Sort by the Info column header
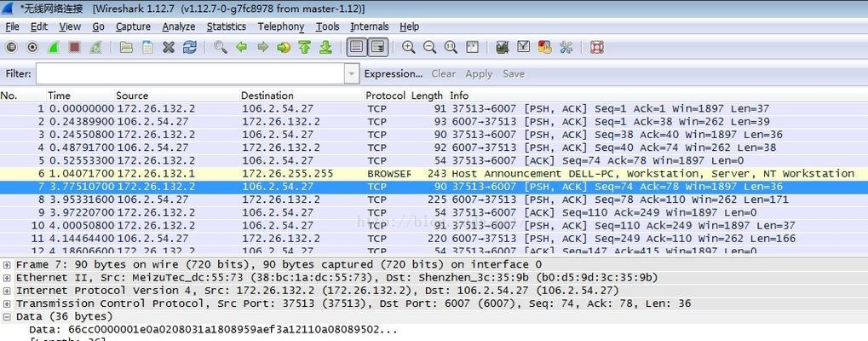 (x=459, y=95)
